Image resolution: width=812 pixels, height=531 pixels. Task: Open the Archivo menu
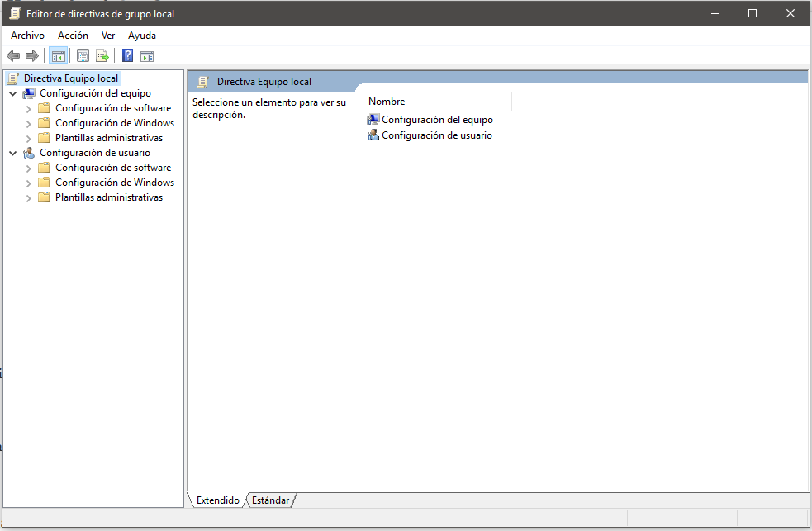[27, 36]
